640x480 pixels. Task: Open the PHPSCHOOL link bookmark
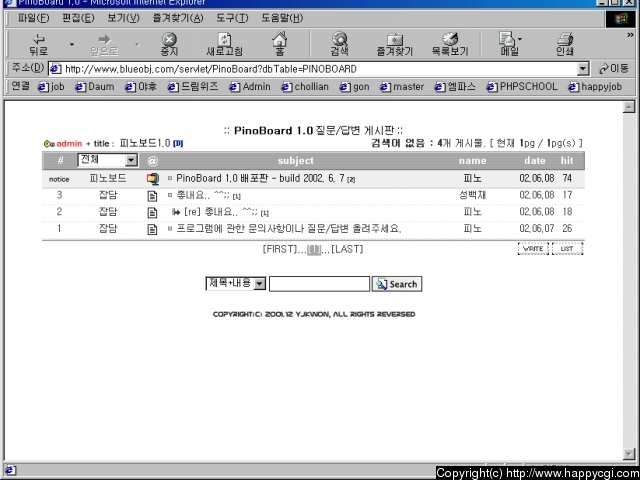pos(522,87)
